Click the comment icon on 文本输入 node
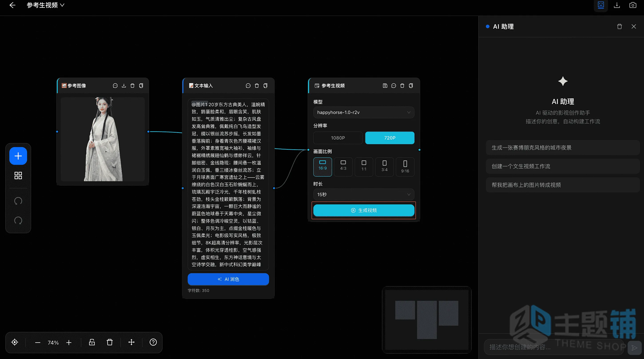 tap(248, 86)
